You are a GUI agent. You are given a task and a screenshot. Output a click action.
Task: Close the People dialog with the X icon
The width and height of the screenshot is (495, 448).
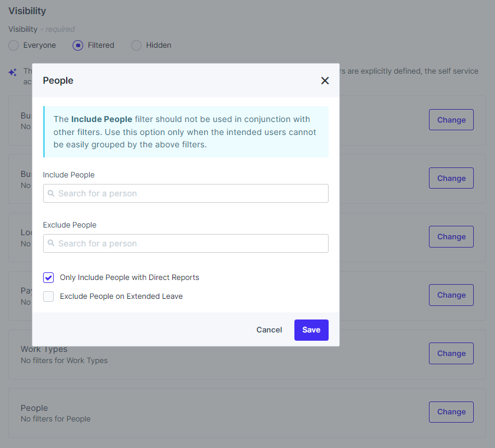[x=324, y=81]
